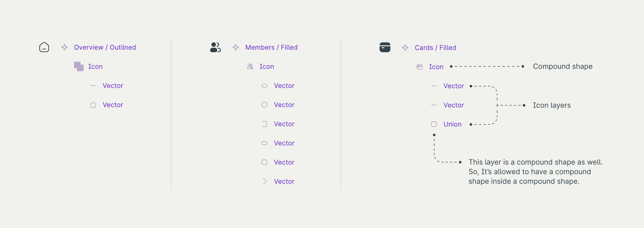Click component icon beside Overview / Outlined
Viewport: 644px width, 228px height.
click(64, 47)
